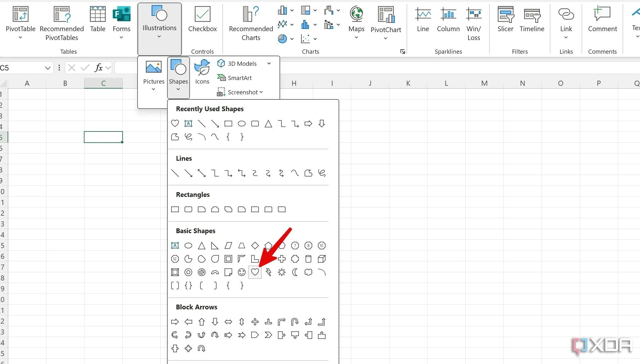Insert a new Comment
Screen dimensions: 640x364
click(x=602, y=19)
